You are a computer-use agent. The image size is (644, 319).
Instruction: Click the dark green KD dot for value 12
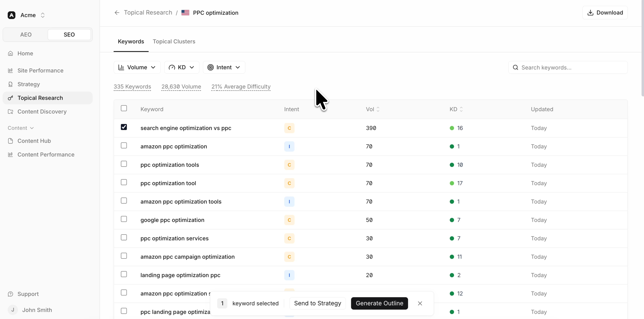tap(452, 293)
